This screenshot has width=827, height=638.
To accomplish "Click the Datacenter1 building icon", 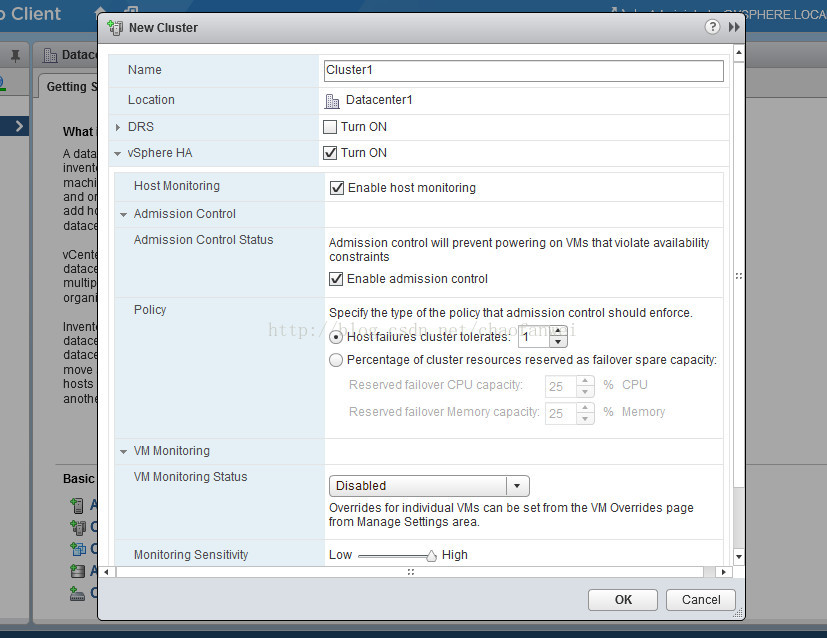I will point(332,100).
